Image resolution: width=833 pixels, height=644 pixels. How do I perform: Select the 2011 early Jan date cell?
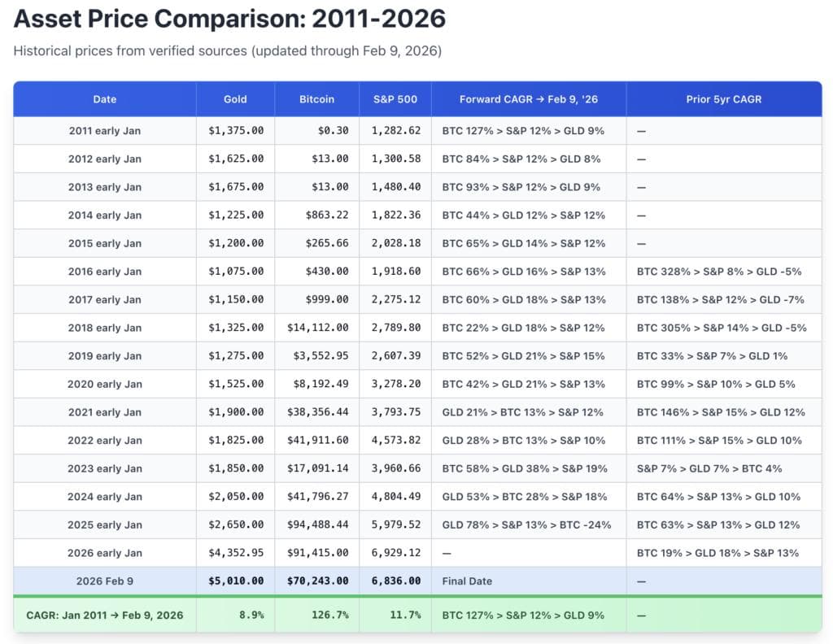(x=105, y=131)
